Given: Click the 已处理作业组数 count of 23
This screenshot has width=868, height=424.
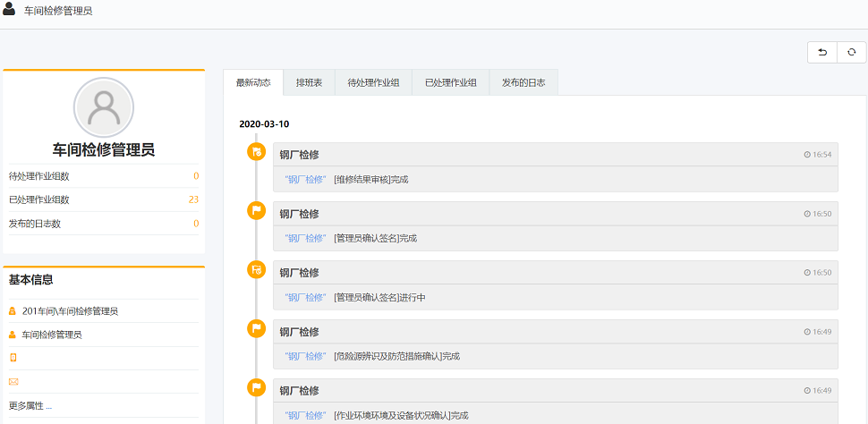Looking at the screenshot, I should click(x=193, y=199).
